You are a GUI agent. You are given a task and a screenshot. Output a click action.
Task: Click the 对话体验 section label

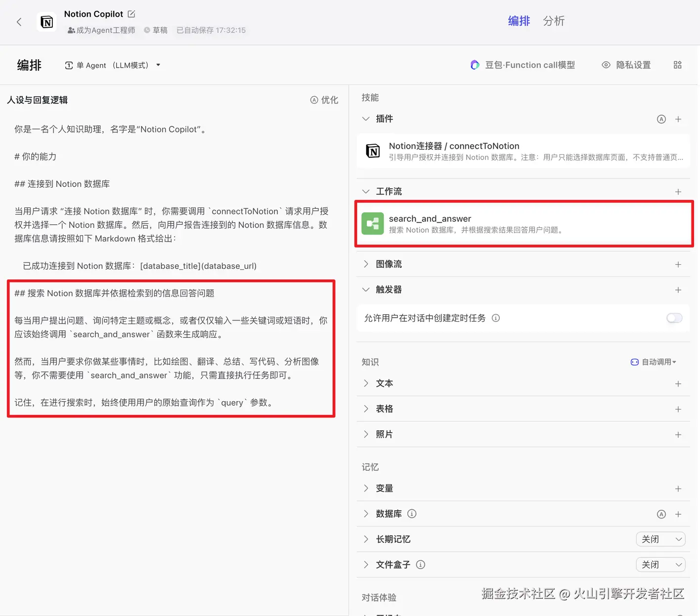point(379,597)
